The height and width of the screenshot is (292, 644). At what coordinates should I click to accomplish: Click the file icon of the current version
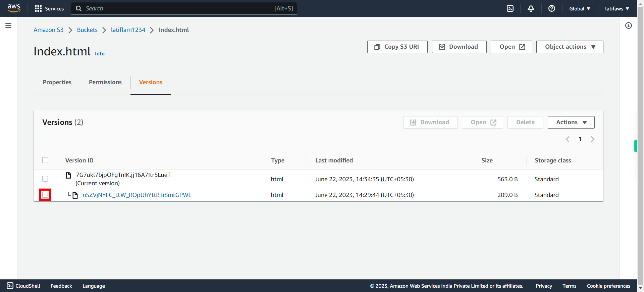68,175
